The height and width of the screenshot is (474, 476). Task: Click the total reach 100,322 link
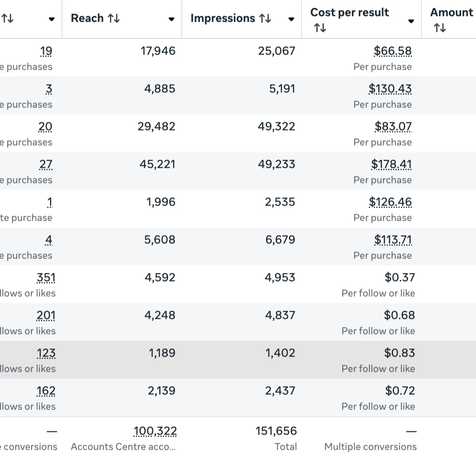click(x=155, y=431)
